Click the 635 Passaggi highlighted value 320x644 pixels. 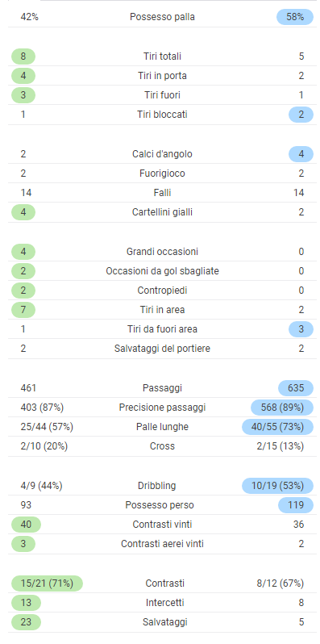(296, 388)
